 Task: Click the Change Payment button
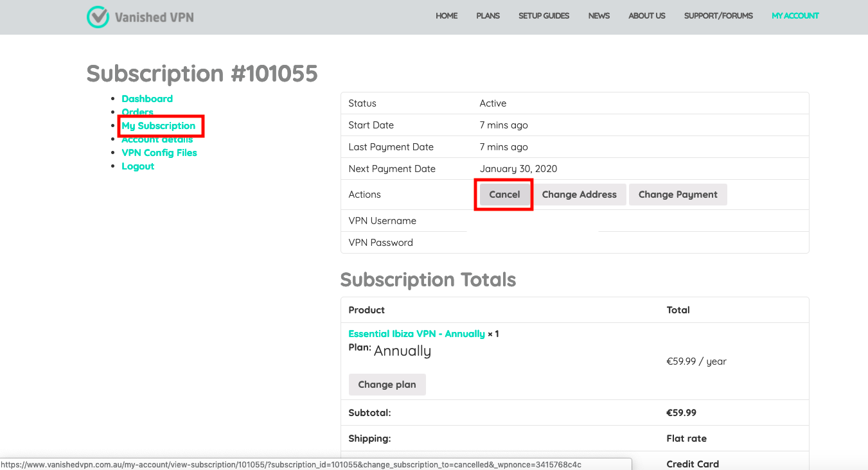(x=678, y=195)
